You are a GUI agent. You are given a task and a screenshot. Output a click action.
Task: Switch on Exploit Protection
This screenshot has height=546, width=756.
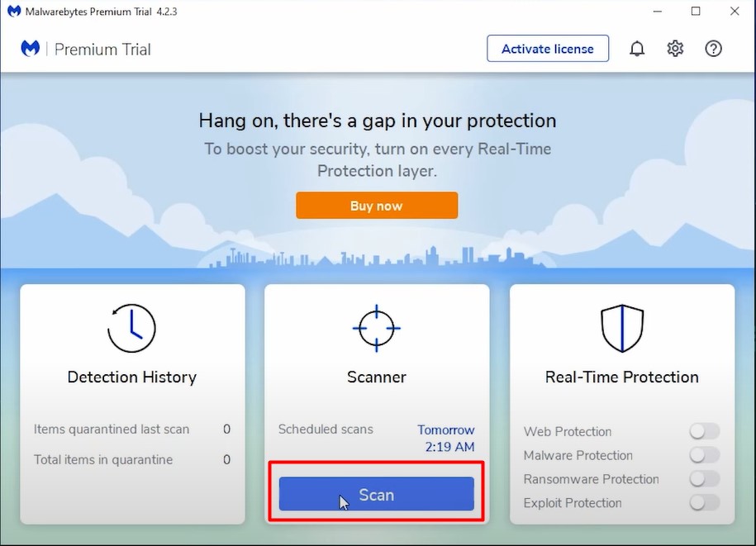(704, 503)
